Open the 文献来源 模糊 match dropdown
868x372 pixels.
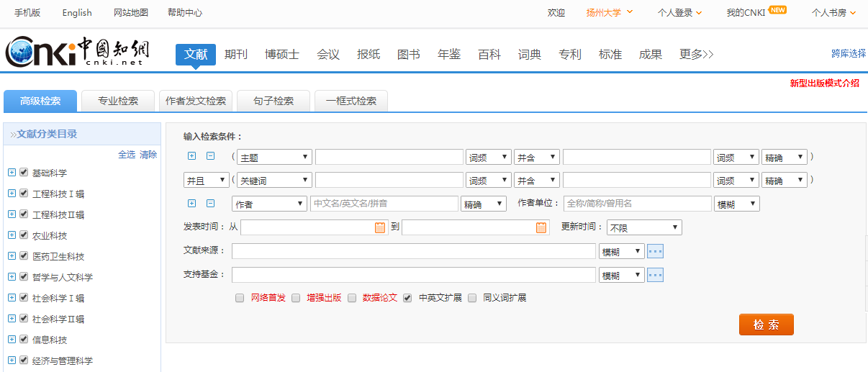pos(622,251)
